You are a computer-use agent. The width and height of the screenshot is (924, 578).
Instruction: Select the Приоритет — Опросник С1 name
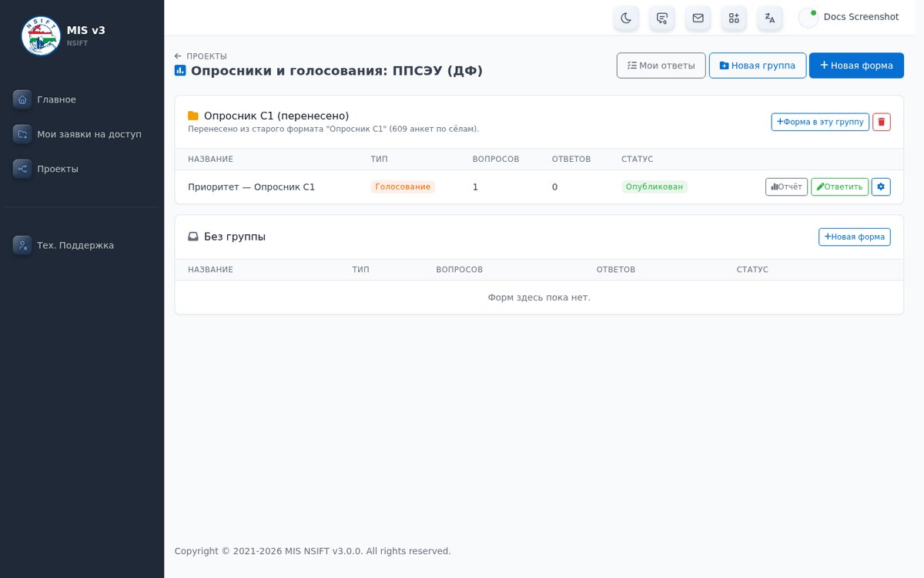click(x=252, y=187)
